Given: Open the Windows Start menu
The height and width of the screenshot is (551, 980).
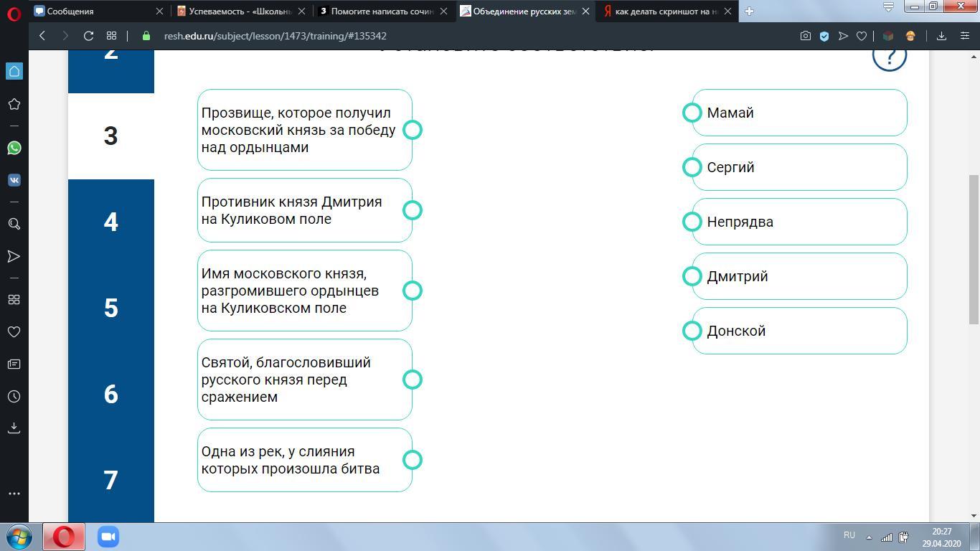Looking at the screenshot, I should click(x=18, y=537).
